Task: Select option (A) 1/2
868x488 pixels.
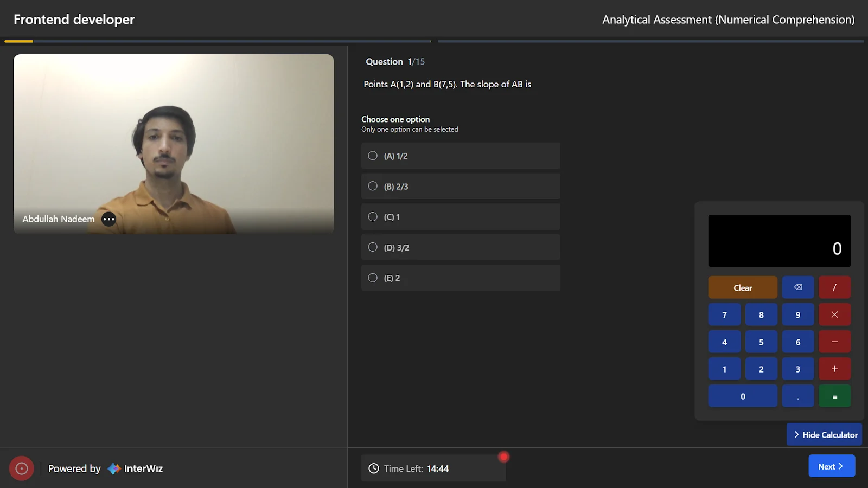Action: point(461,156)
